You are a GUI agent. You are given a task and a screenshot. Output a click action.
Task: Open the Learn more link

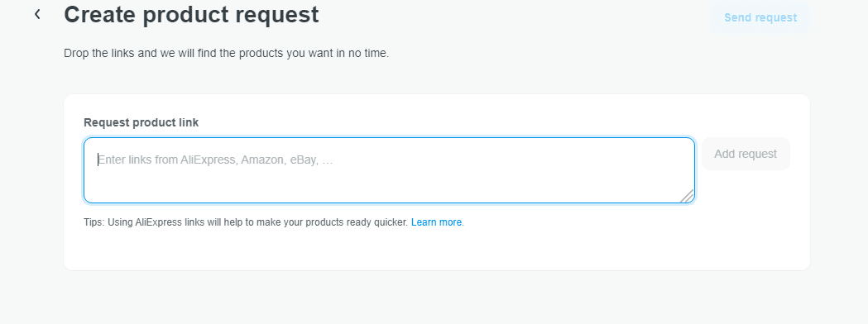[436, 222]
